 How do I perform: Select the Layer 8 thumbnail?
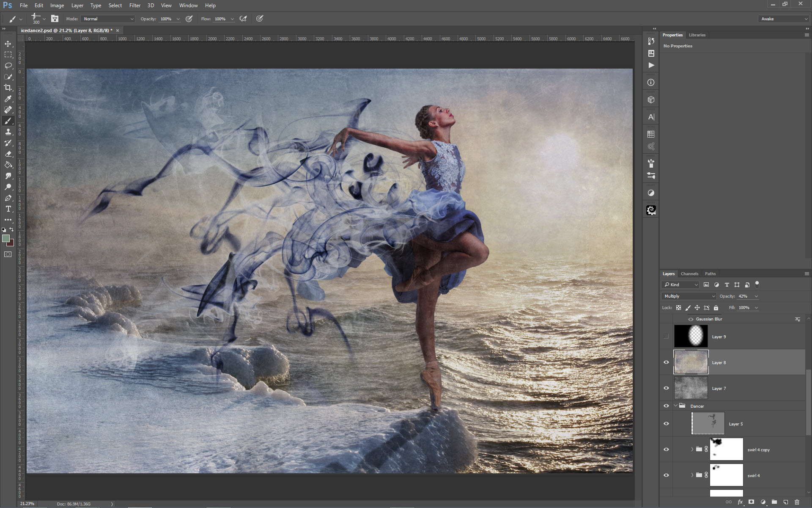pyautogui.click(x=691, y=362)
